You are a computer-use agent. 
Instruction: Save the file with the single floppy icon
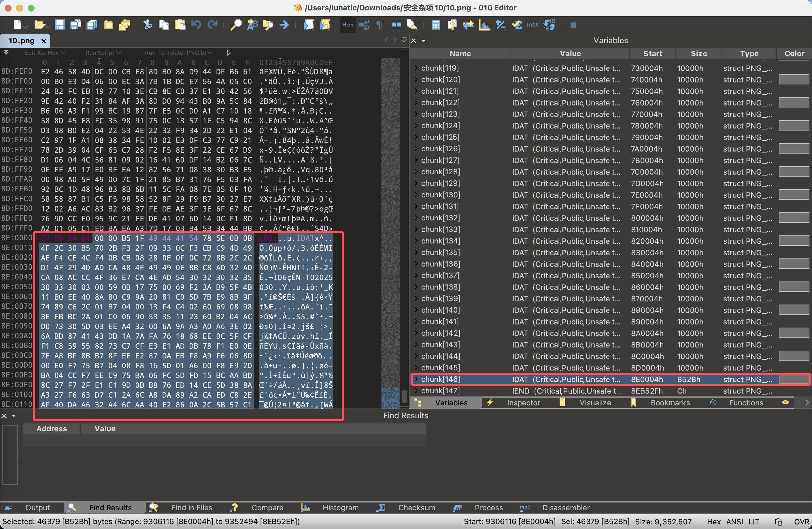pyautogui.click(x=60, y=25)
